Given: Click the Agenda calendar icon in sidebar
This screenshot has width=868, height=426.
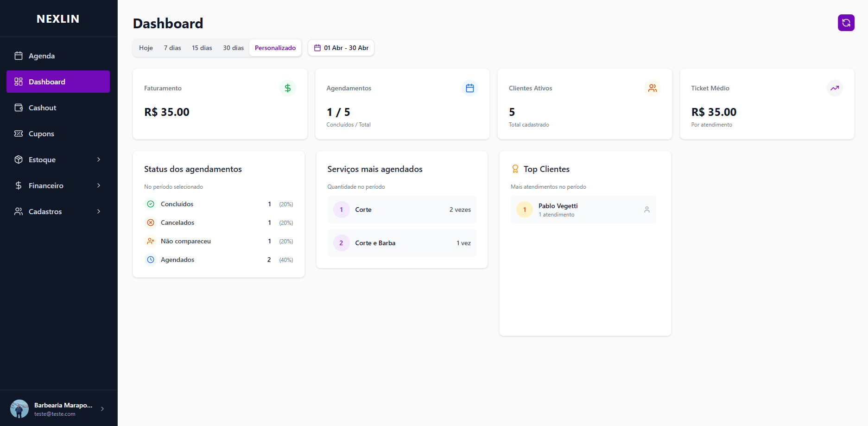Looking at the screenshot, I should pyautogui.click(x=19, y=56).
